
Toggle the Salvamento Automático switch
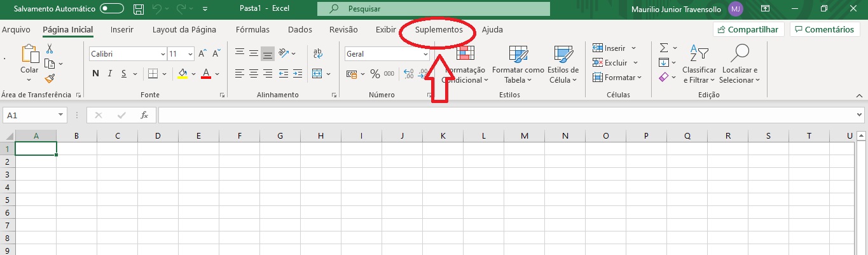click(x=112, y=9)
